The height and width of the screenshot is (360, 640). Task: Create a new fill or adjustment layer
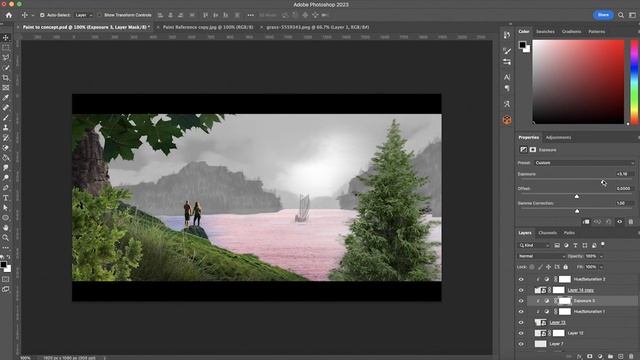[x=600, y=356]
